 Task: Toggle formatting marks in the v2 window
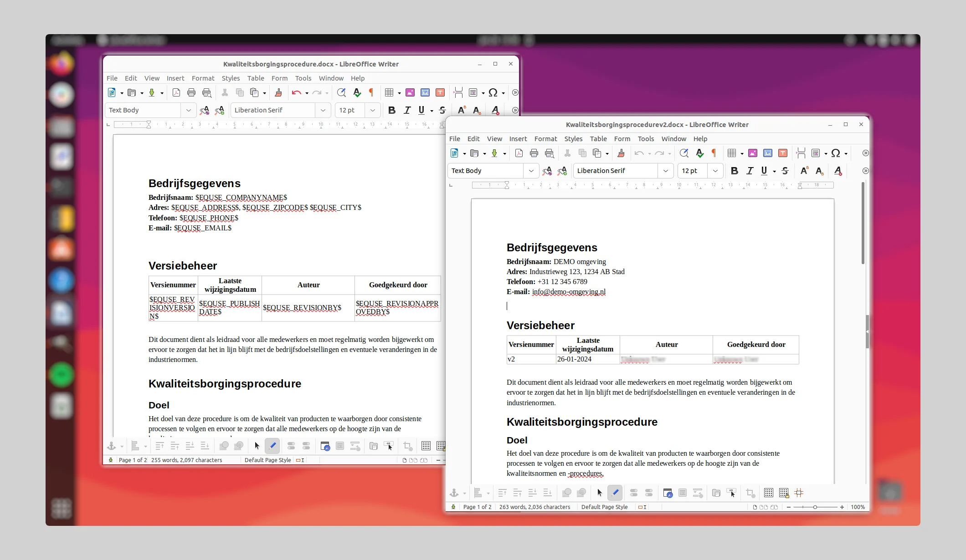714,153
